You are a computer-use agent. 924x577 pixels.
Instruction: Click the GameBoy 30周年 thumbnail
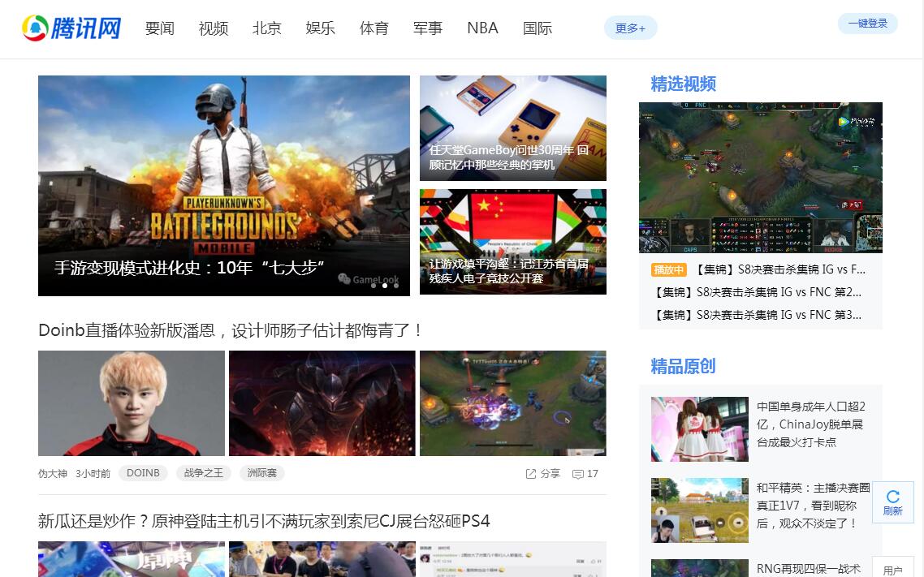click(512, 127)
